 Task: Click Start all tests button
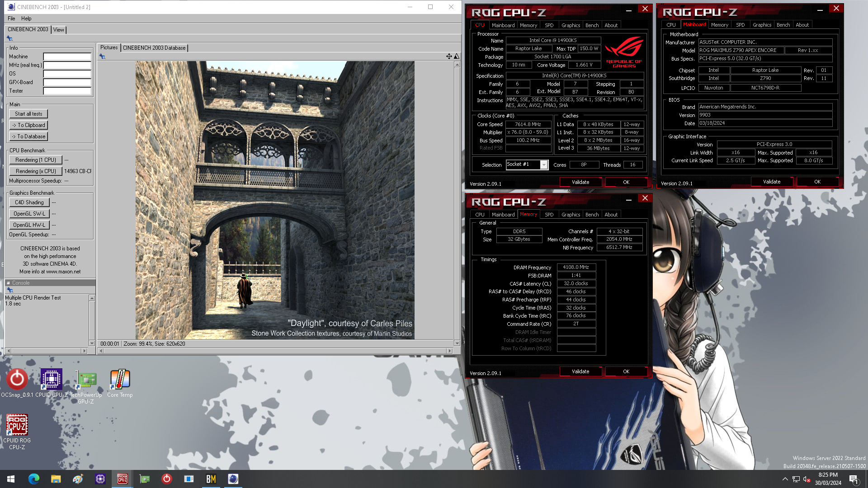(x=28, y=114)
